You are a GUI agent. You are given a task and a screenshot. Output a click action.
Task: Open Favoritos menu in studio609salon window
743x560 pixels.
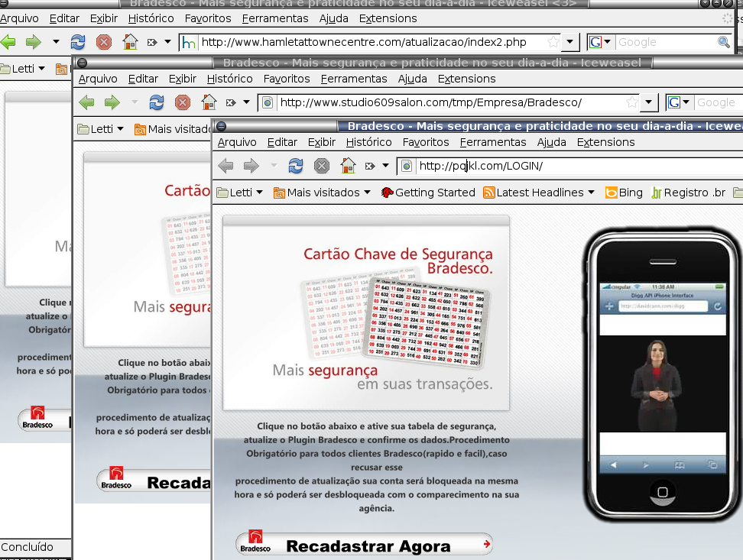click(x=287, y=79)
